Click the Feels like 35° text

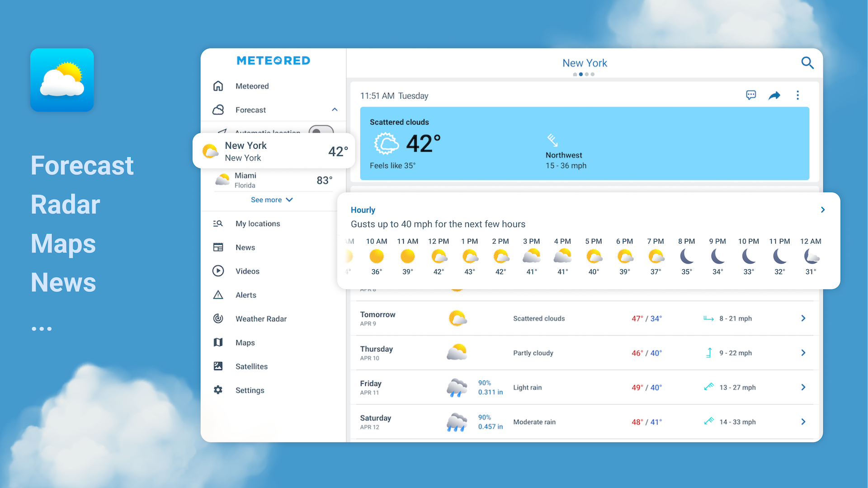point(392,165)
